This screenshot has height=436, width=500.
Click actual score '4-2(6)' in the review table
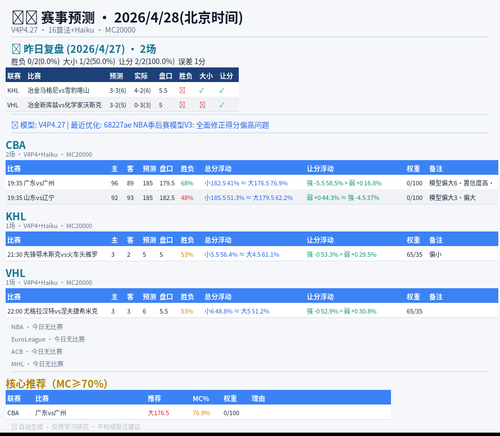(x=142, y=91)
